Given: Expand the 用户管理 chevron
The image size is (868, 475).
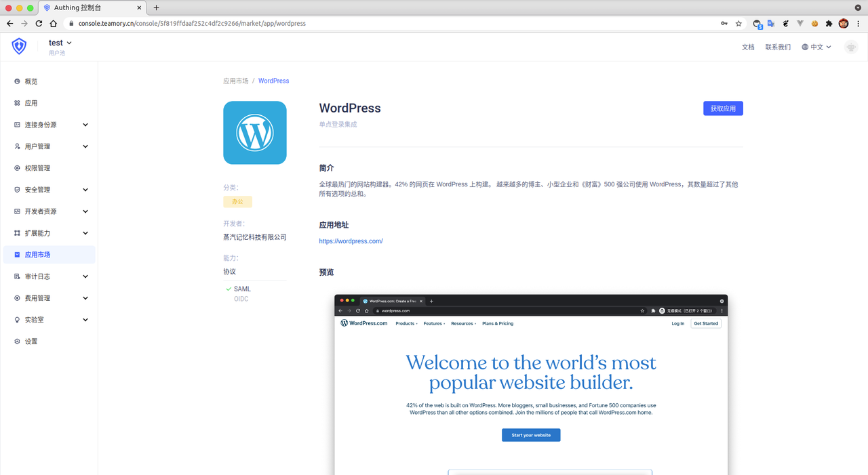Looking at the screenshot, I should (85, 146).
